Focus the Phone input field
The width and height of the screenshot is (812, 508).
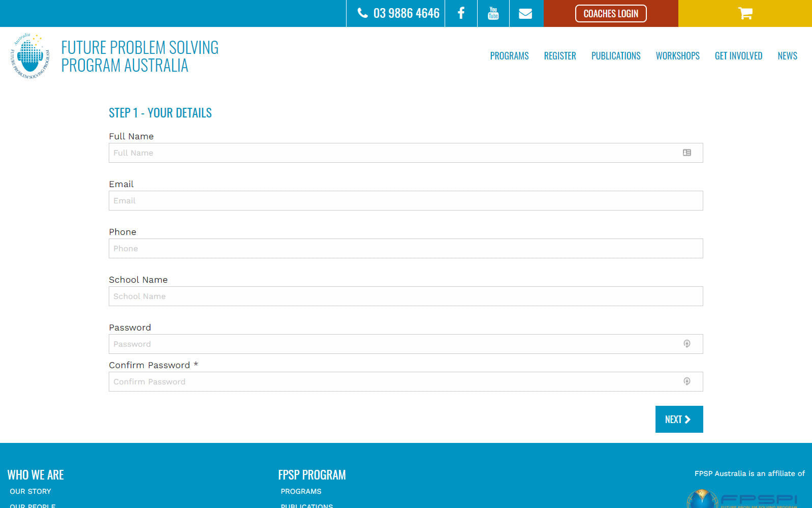pos(406,249)
